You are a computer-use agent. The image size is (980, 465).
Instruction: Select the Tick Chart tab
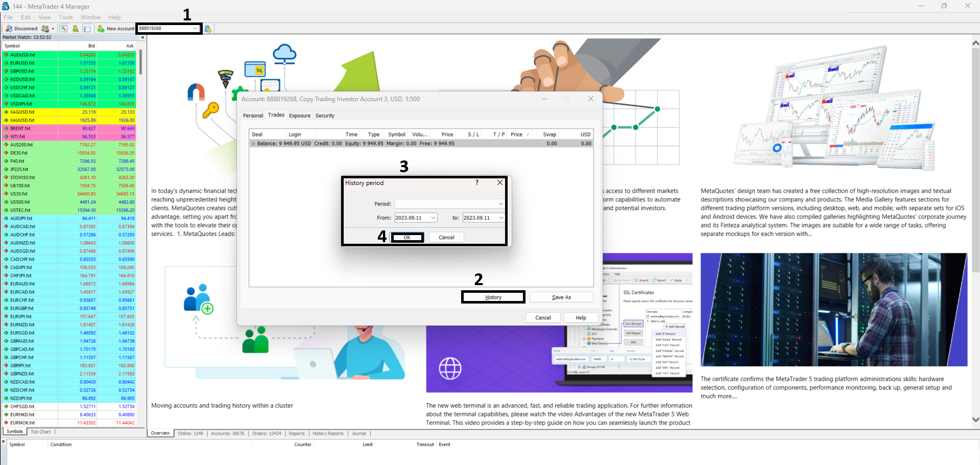pos(41,432)
